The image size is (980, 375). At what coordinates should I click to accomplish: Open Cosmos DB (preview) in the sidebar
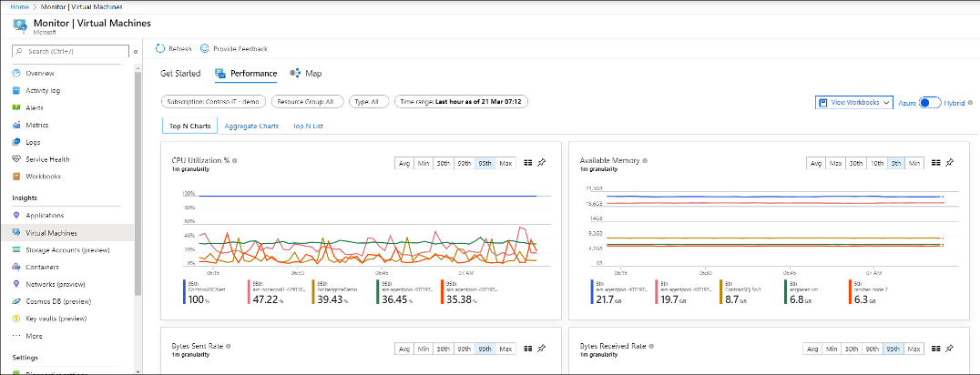[x=58, y=301]
